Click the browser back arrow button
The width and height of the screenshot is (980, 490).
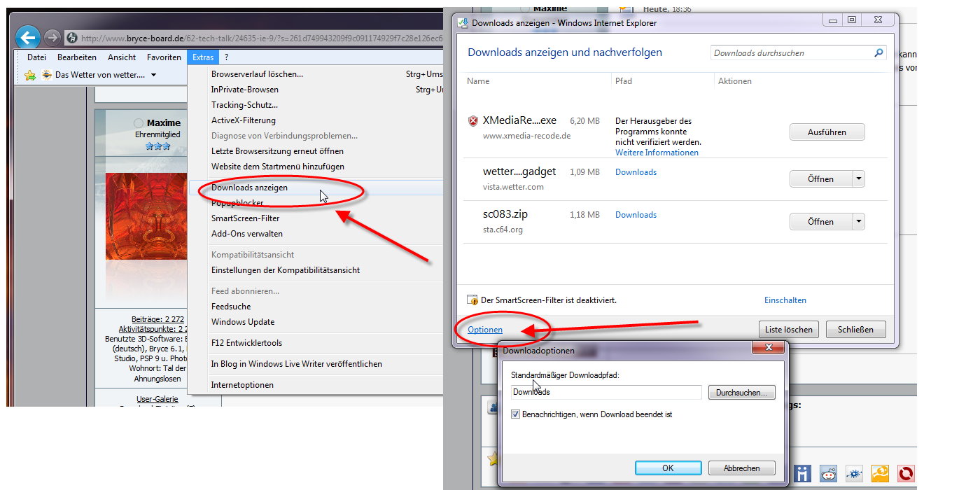[x=27, y=37]
